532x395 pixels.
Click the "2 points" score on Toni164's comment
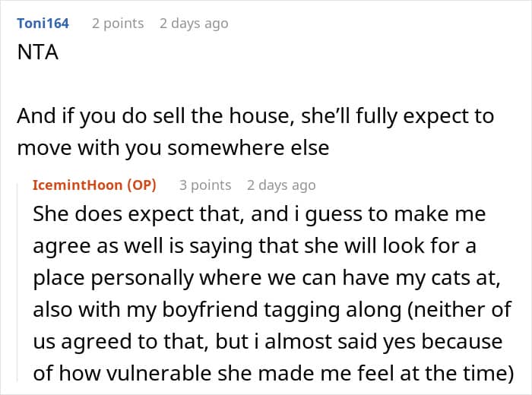pos(118,24)
